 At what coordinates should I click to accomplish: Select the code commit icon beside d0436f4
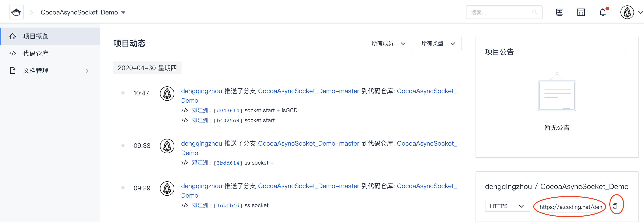click(x=185, y=110)
